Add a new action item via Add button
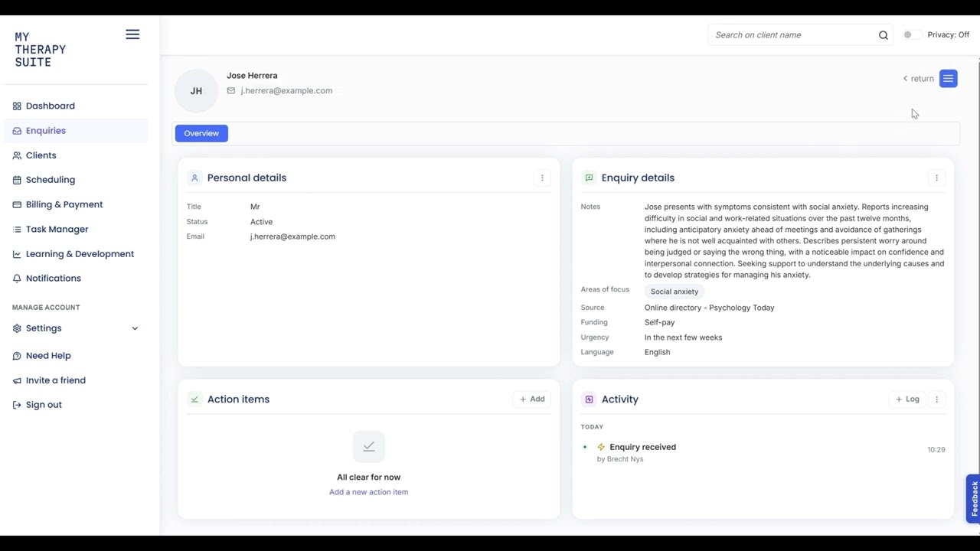 tap(532, 399)
